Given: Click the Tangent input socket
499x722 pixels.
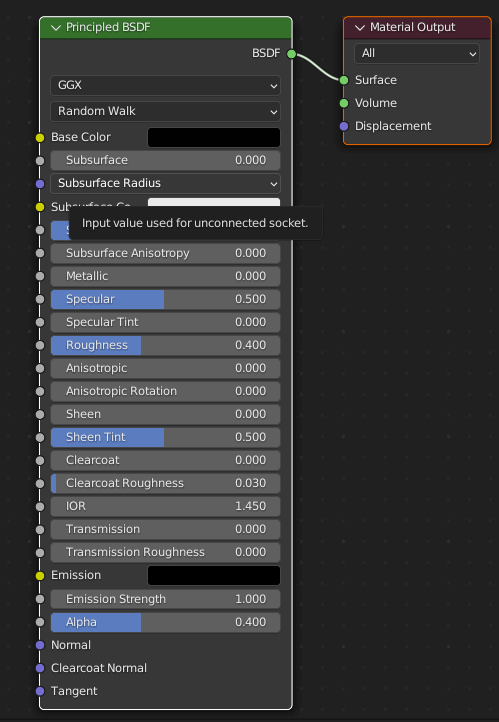Looking at the screenshot, I should pos(40,691).
